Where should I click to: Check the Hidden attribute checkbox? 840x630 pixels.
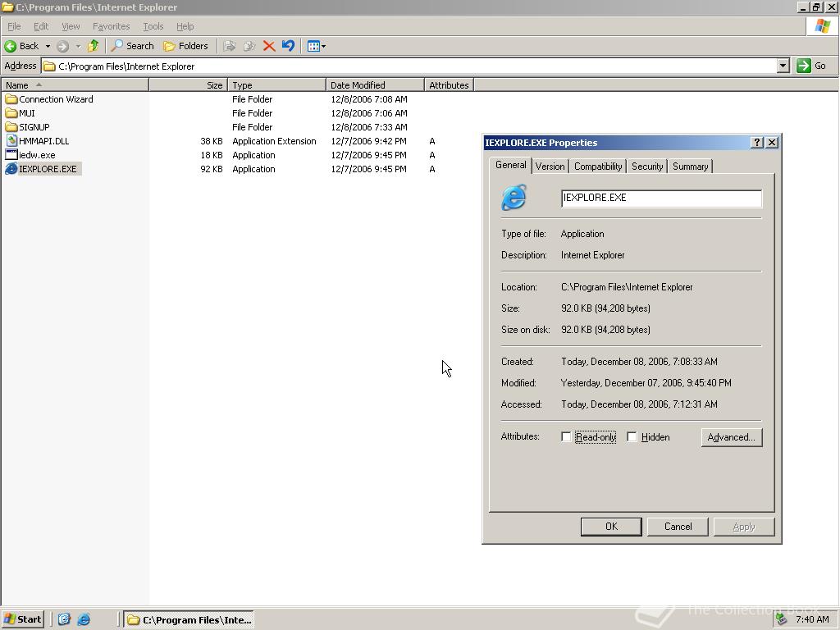tap(632, 437)
